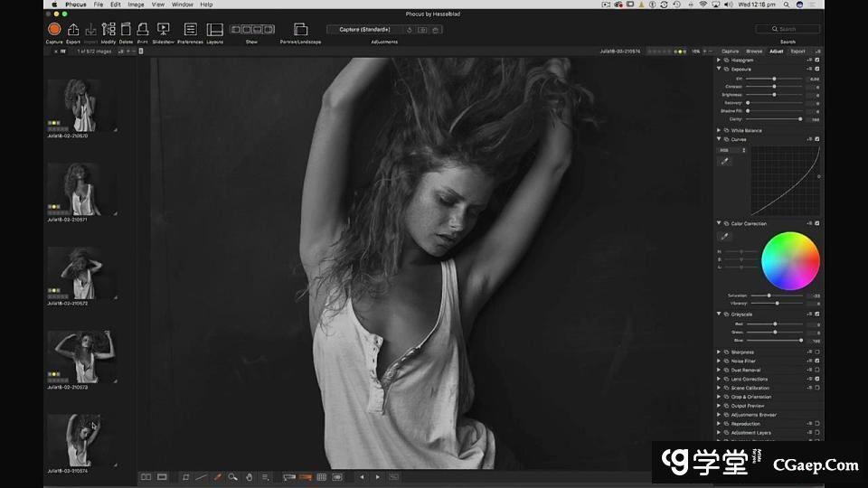Start the Slideshow from the toolbar

(163, 30)
